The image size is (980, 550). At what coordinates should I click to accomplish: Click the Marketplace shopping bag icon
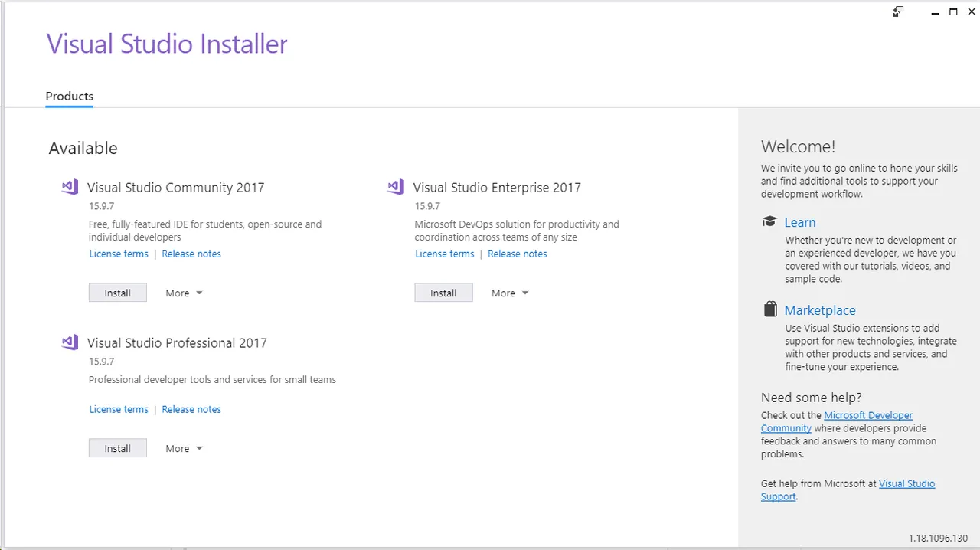coord(770,309)
